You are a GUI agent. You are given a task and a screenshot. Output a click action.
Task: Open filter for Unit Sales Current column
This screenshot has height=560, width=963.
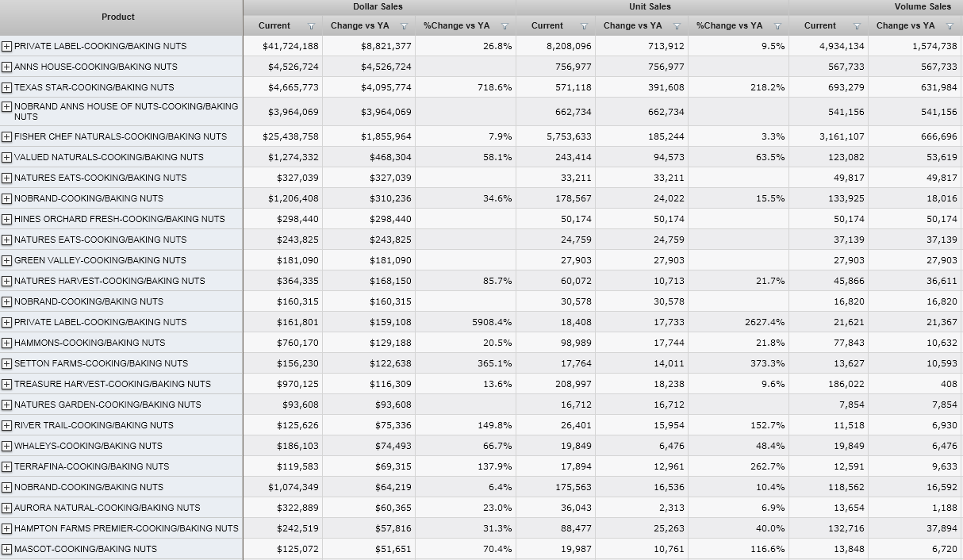coord(584,26)
